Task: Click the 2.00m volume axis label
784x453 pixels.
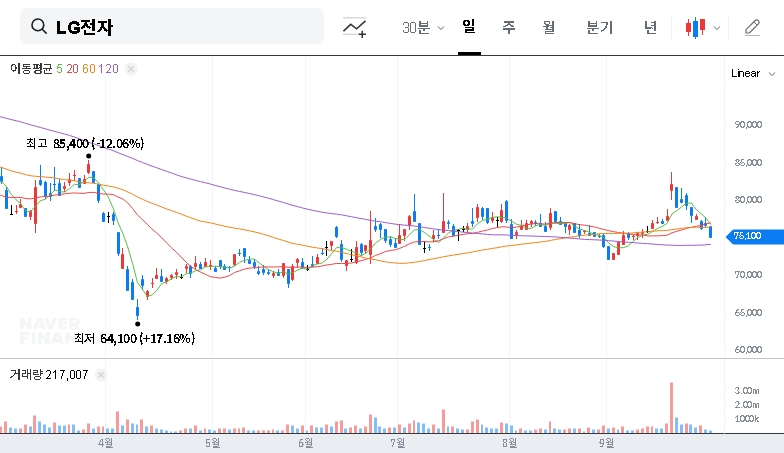Action: (747, 404)
